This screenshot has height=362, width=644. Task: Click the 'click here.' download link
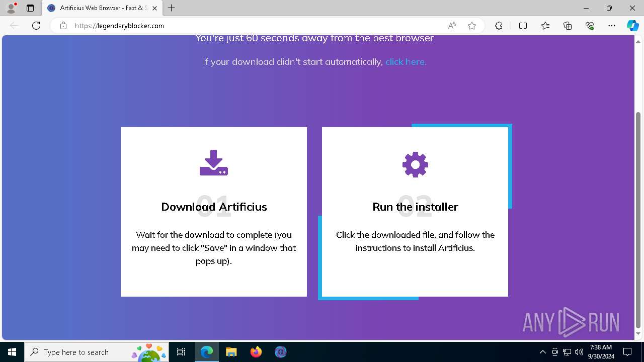click(406, 62)
